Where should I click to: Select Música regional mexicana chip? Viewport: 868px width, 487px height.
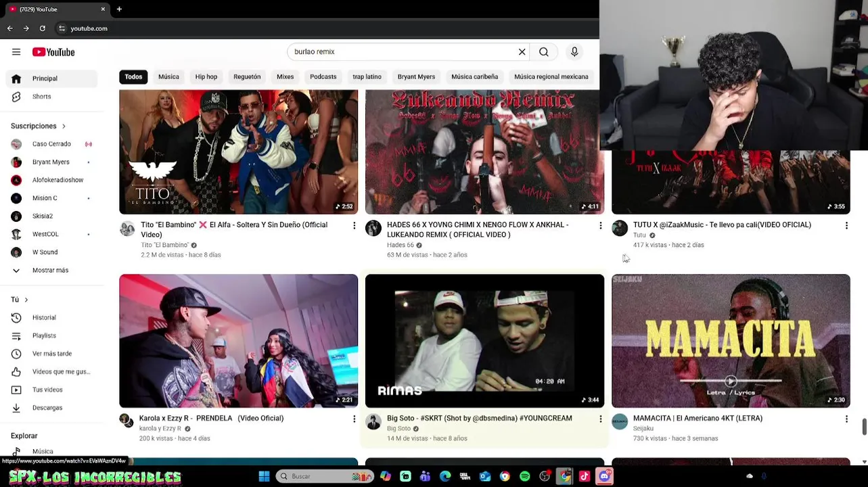[x=551, y=76]
